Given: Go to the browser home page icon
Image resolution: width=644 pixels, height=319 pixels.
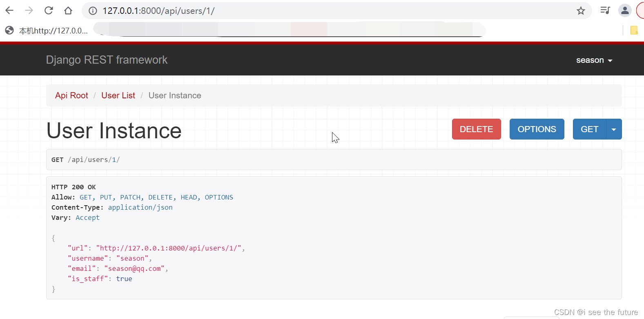Looking at the screenshot, I should (x=68, y=11).
